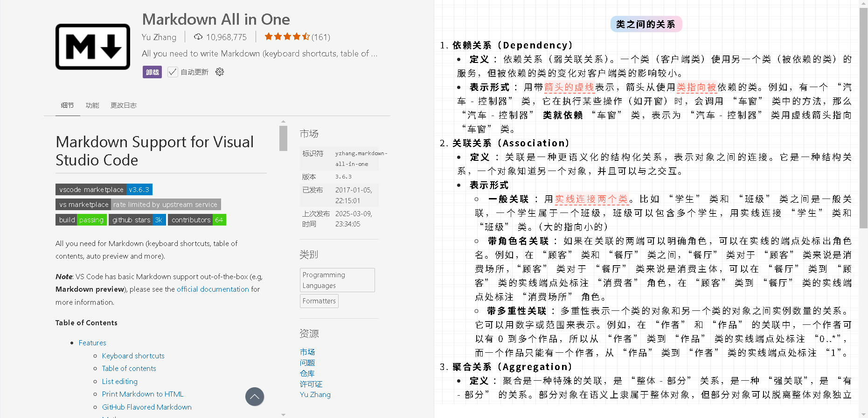Switch to the 更改日志 tab
Screen dimensions: 868x418
[x=124, y=105]
